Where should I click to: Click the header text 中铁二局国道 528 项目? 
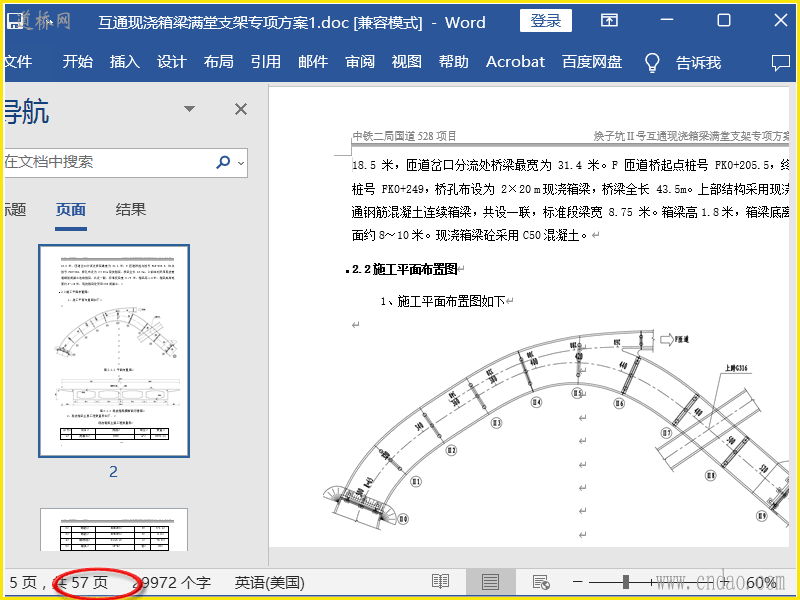(x=404, y=136)
